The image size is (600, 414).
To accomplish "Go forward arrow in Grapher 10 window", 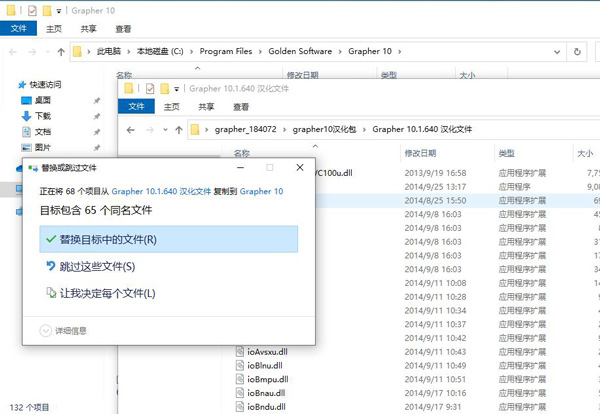I will pos(32,52).
